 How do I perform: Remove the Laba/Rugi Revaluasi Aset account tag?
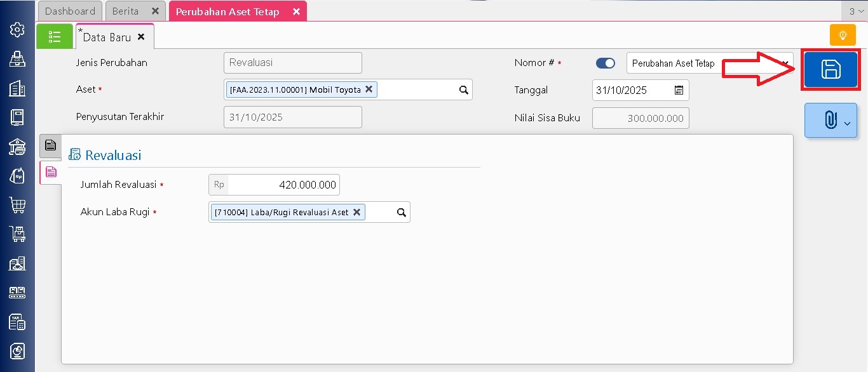[356, 212]
